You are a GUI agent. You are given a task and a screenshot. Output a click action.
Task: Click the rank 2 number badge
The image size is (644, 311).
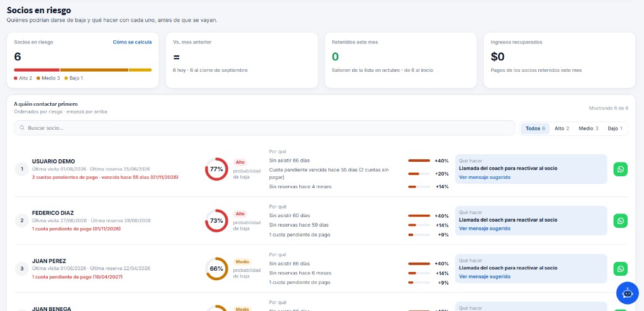pos(22,220)
